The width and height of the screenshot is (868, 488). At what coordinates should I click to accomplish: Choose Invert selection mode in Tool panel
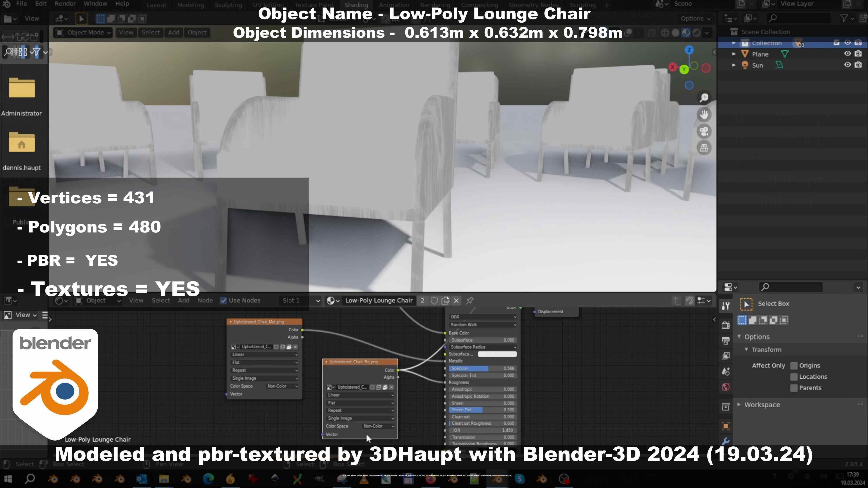pyautogui.click(x=773, y=320)
